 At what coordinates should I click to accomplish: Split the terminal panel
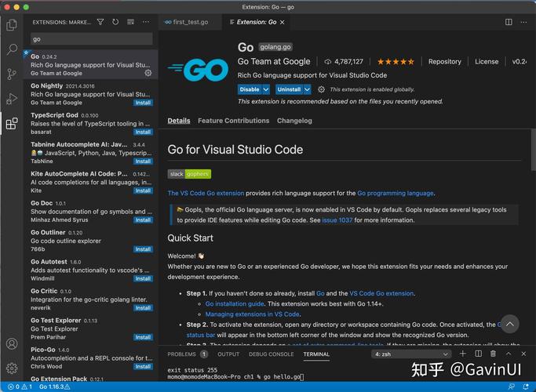click(478, 354)
